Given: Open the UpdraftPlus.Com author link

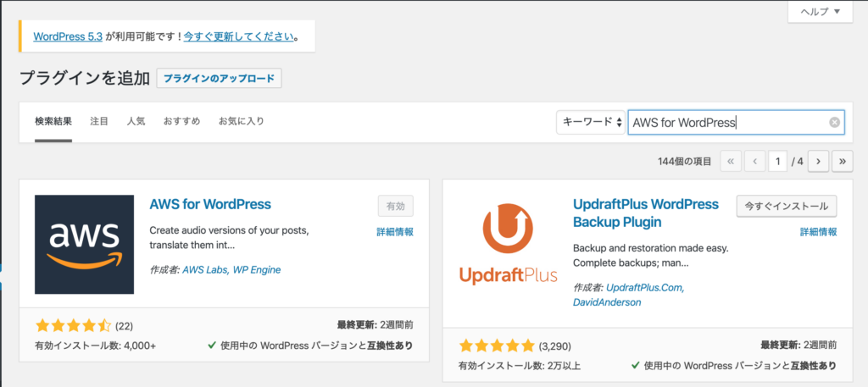Looking at the screenshot, I should point(645,288).
